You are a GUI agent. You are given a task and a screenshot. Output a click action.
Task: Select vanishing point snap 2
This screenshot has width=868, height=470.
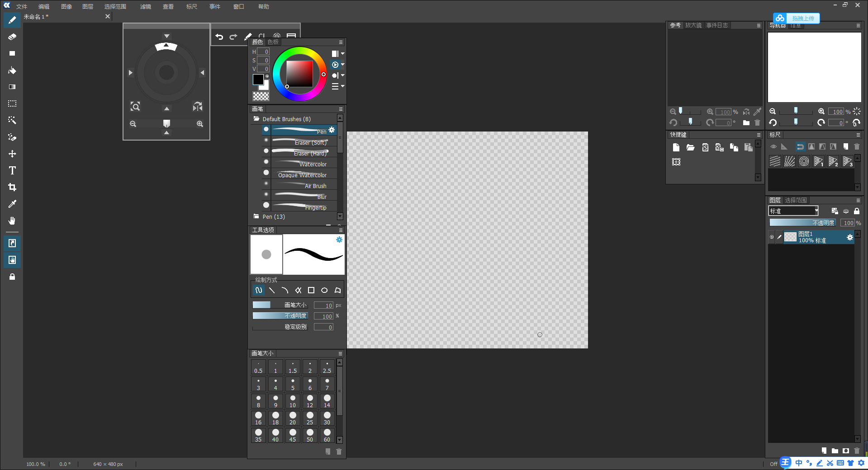(x=833, y=161)
